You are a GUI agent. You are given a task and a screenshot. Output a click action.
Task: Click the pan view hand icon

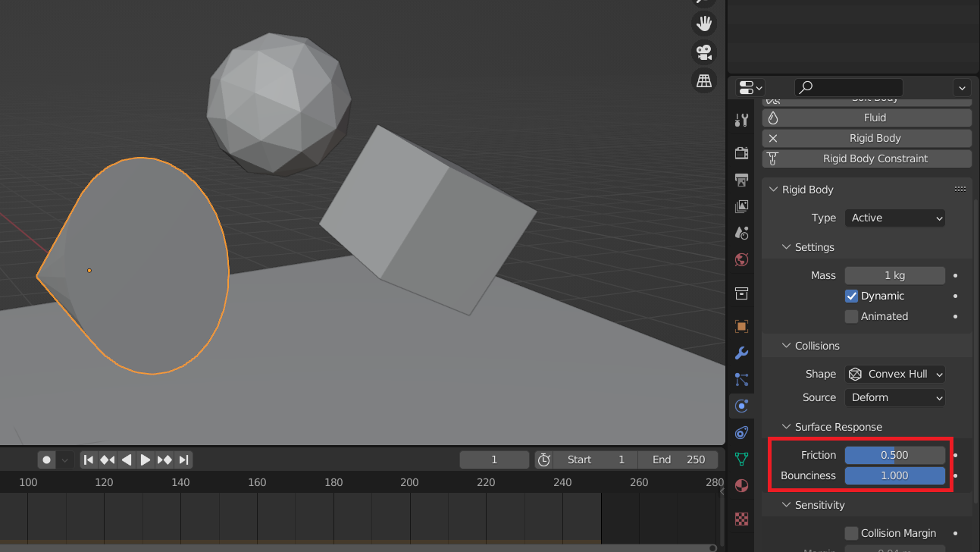[704, 23]
